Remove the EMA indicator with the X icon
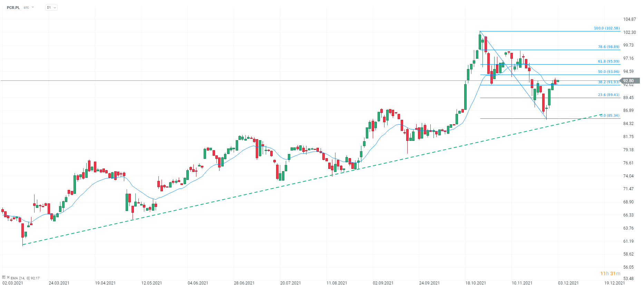Viewport: 644px width, 289px height. coord(8,277)
